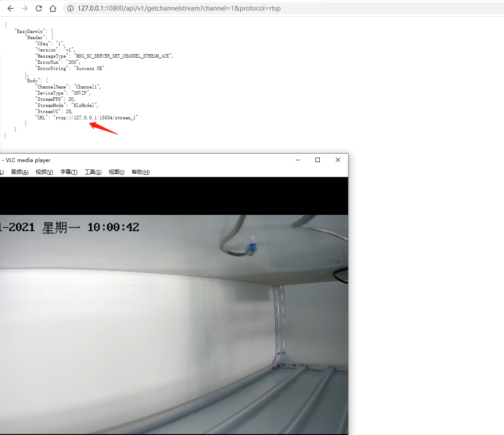Close the VLC media player window
The image size is (504, 435).
[338, 160]
